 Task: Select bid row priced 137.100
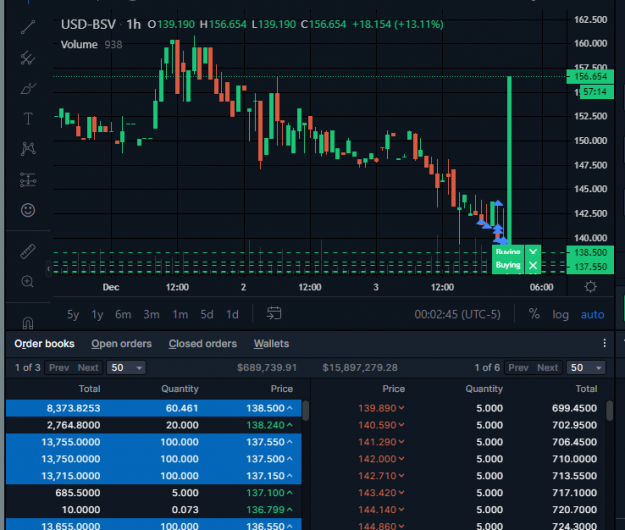coord(153,493)
